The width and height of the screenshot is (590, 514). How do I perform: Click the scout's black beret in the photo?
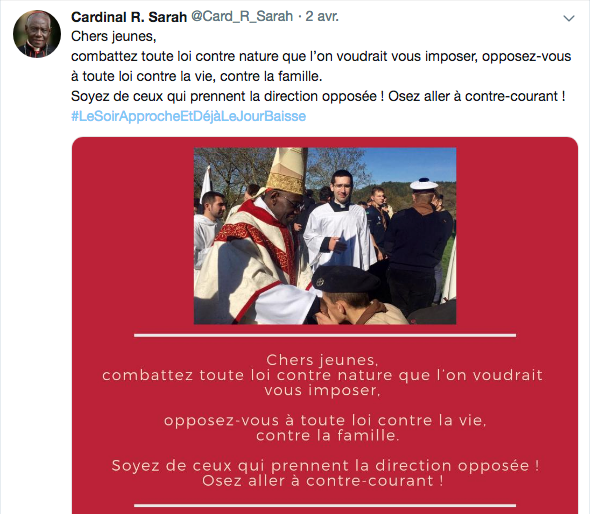(344, 279)
